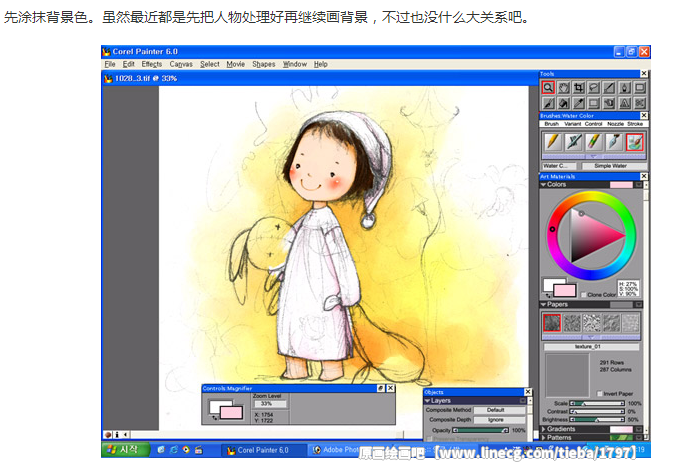Toggle the Invert Paper checkbox

[x=599, y=393]
